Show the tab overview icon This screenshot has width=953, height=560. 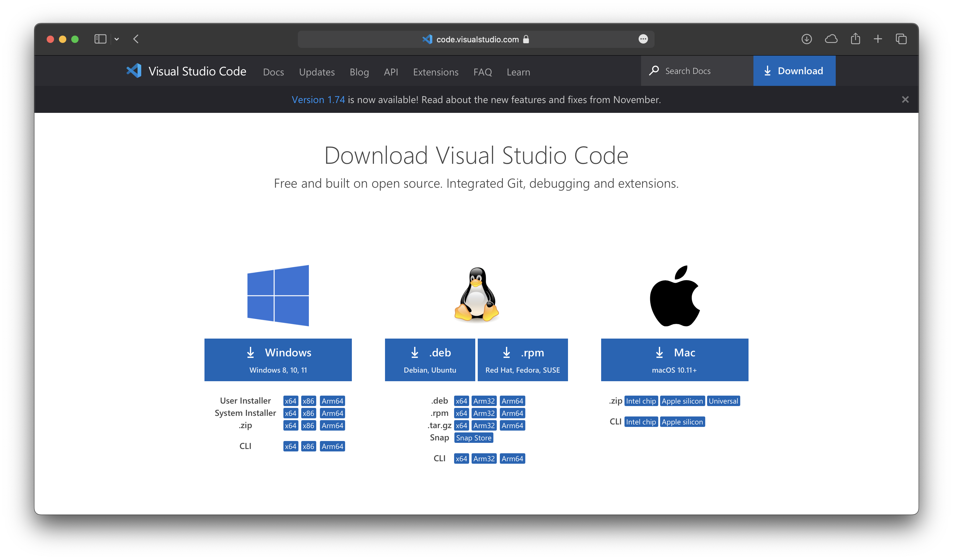click(x=901, y=39)
